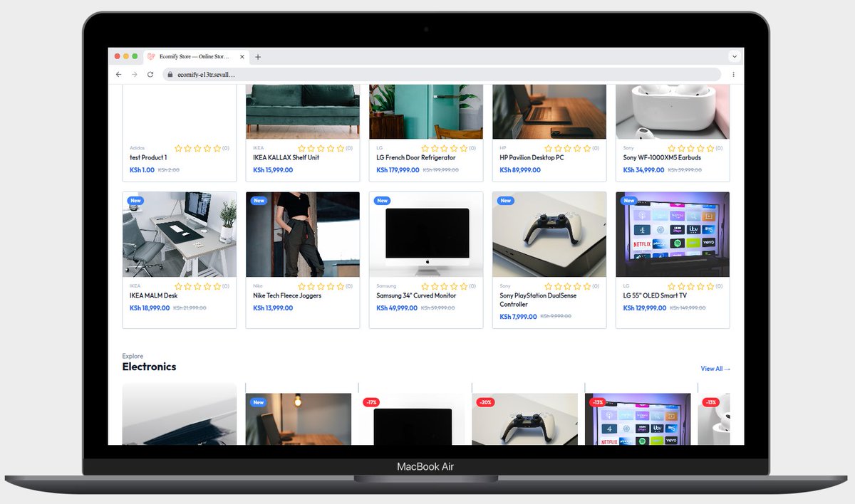Open the browser three-dot menu
The image size is (855, 504).
pos(733,74)
